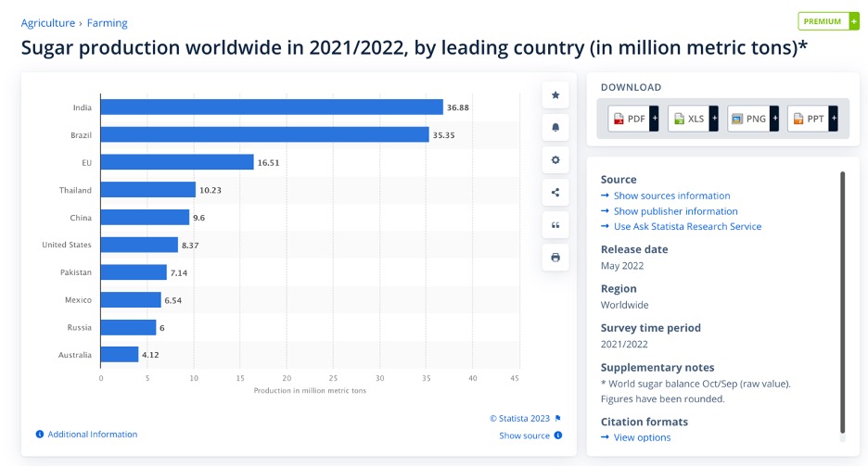Viewport: 868px width, 467px height.
Task: Click the plus on the PNG button
Action: (774, 119)
